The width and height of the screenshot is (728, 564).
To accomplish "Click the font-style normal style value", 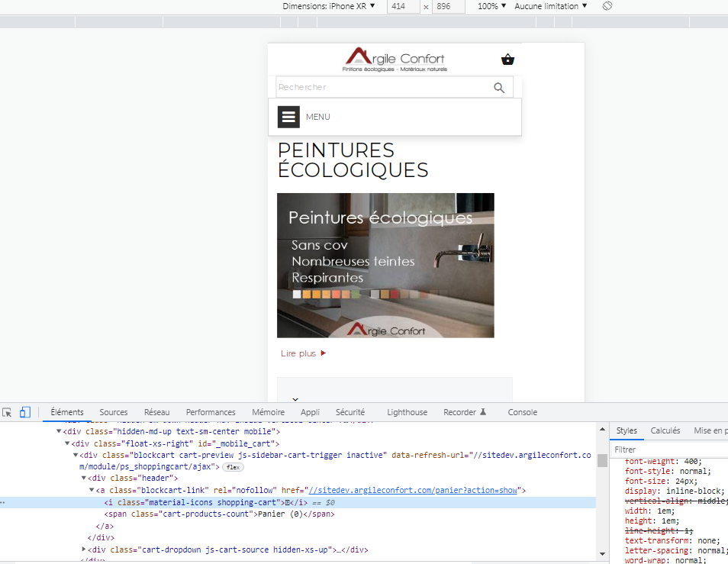I will tap(694, 471).
